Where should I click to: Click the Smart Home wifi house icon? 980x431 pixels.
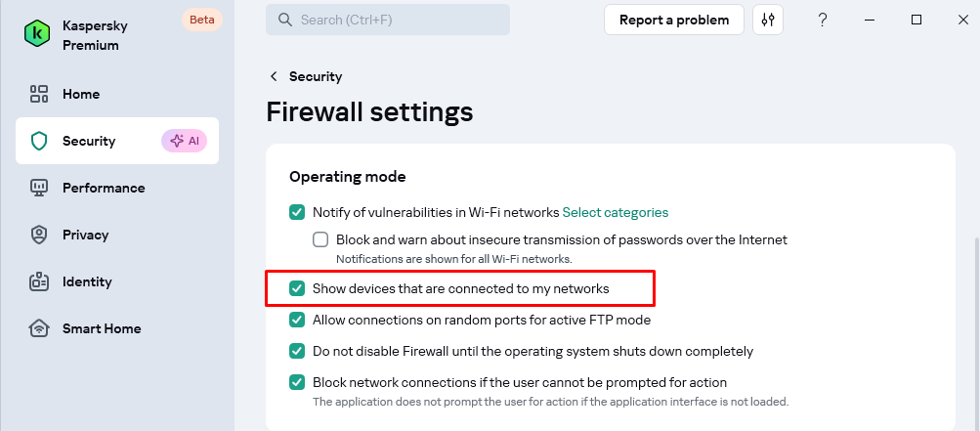39,328
